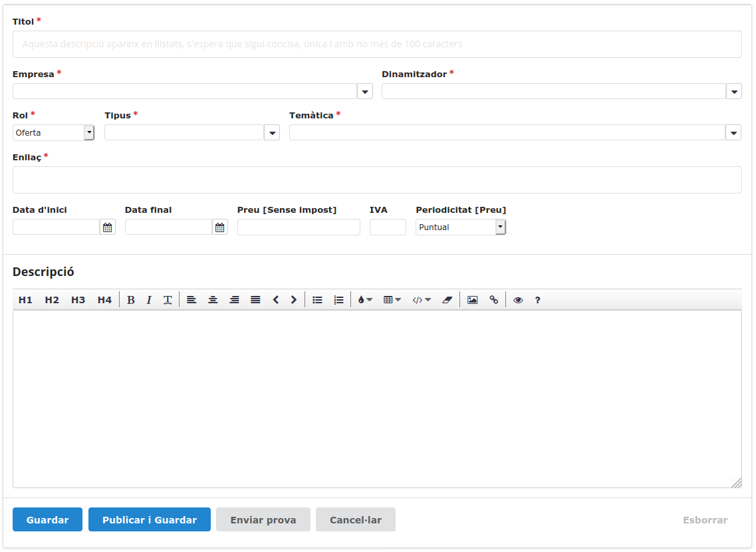Open the text color droplet picker
Image resolution: width=756 pixels, height=552 pixels.
(x=364, y=300)
